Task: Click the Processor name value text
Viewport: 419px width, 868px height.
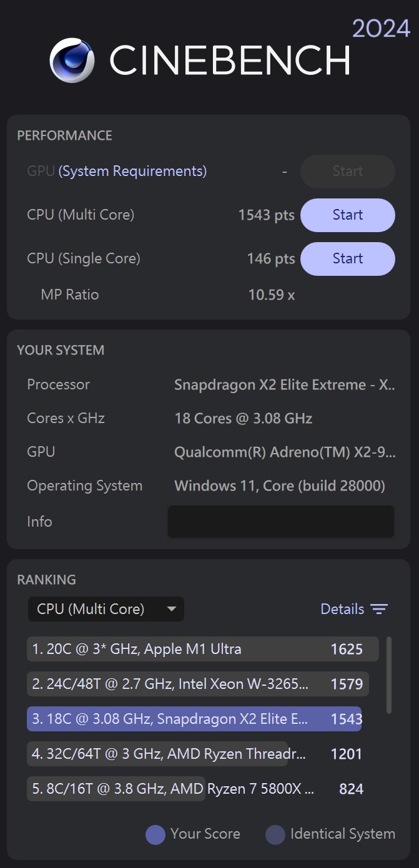Action: click(x=284, y=385)
